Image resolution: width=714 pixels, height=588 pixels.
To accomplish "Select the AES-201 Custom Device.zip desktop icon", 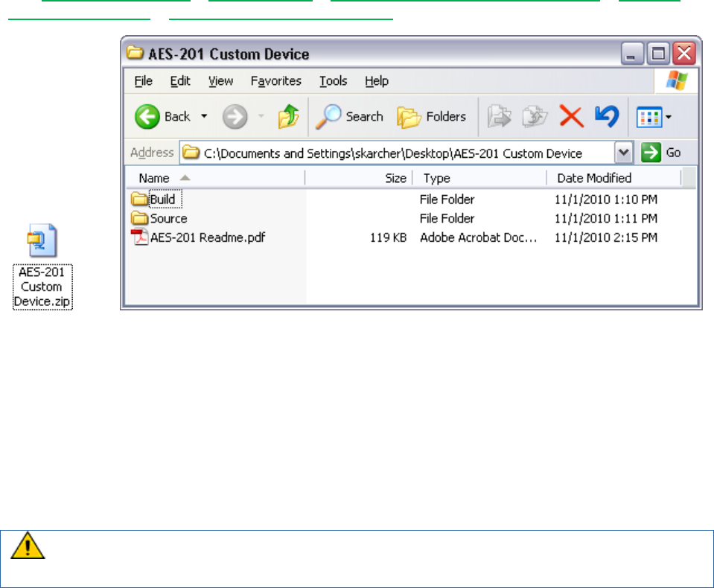I will click(x=42, y=240).
